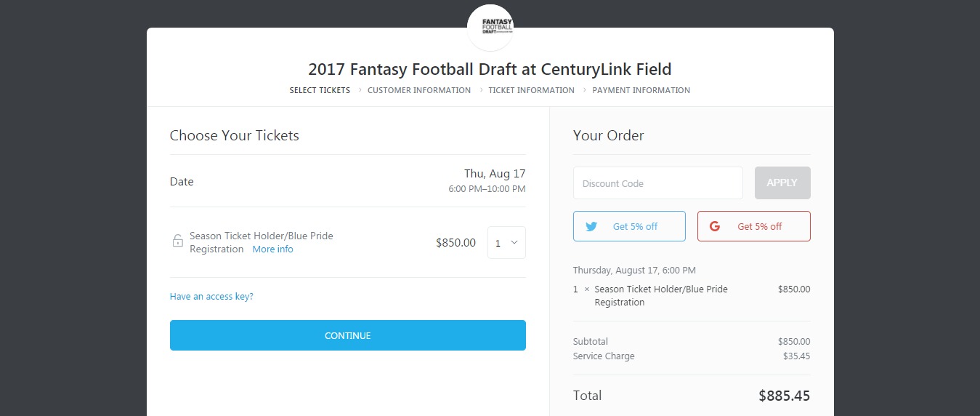Image resolution: width=980 pixels, height=416 pixels.
Task: Focus the Discount Code field
Action: (657, 183)
